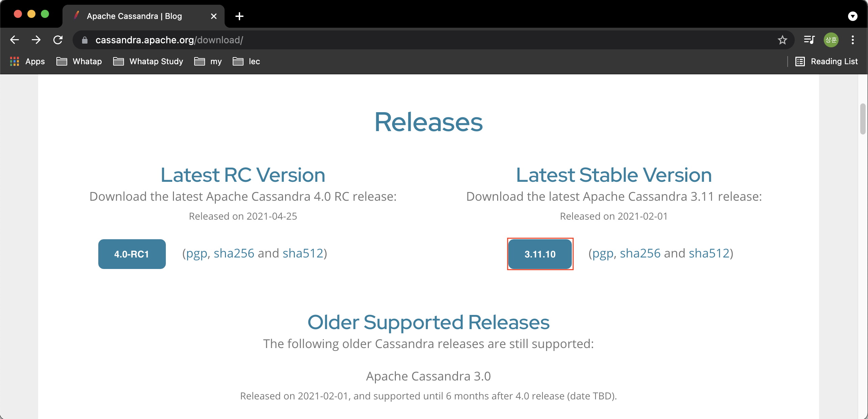View site info via lock icon
This screenshot has height=419, width=868.
click(x=85, y=40)
